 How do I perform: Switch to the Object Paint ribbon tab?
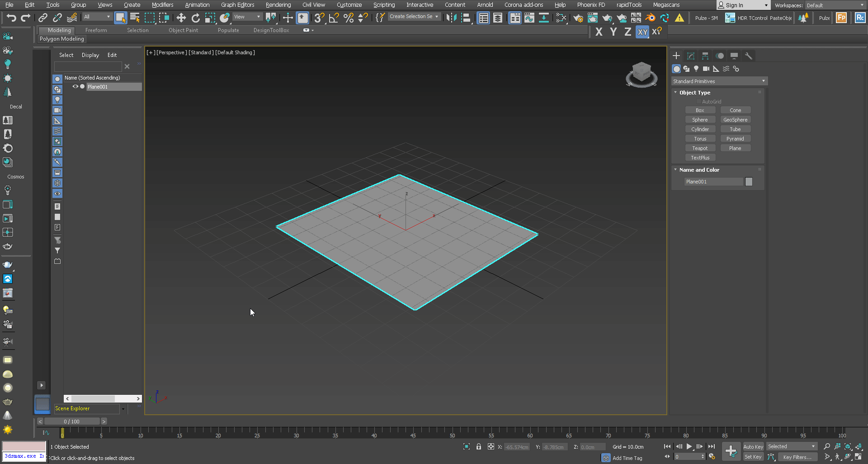click(183, 30)
